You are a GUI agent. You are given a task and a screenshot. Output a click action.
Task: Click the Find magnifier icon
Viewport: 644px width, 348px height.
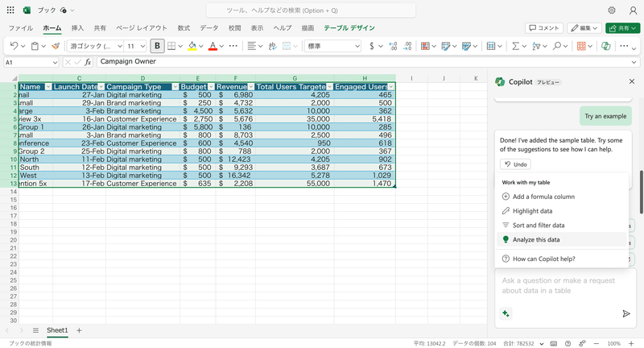click(x=556, y=46)
